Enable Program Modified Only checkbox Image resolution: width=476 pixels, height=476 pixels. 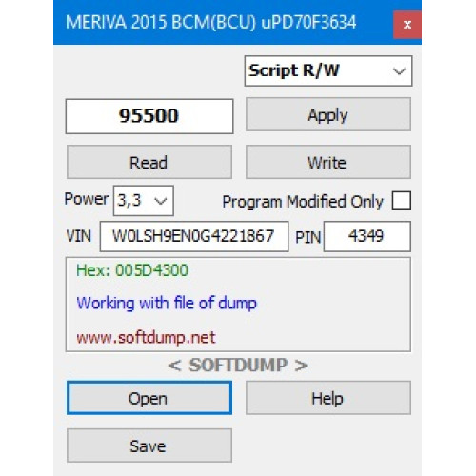[402, 201]
